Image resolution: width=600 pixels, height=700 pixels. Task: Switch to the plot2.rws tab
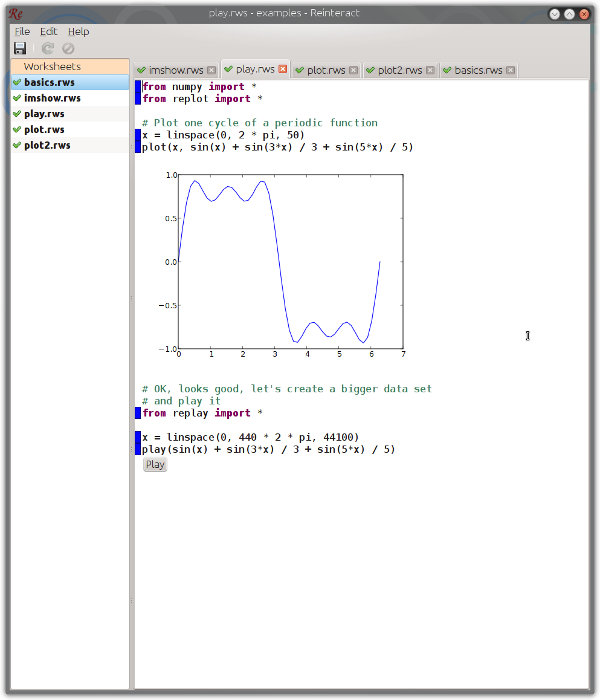click(x=400, y=70)
